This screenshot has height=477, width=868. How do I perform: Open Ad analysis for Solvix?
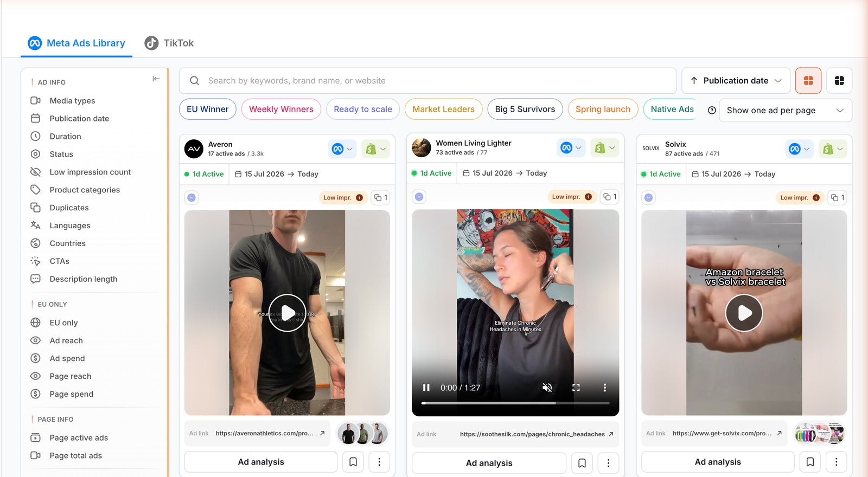click(x=718, y=462)
